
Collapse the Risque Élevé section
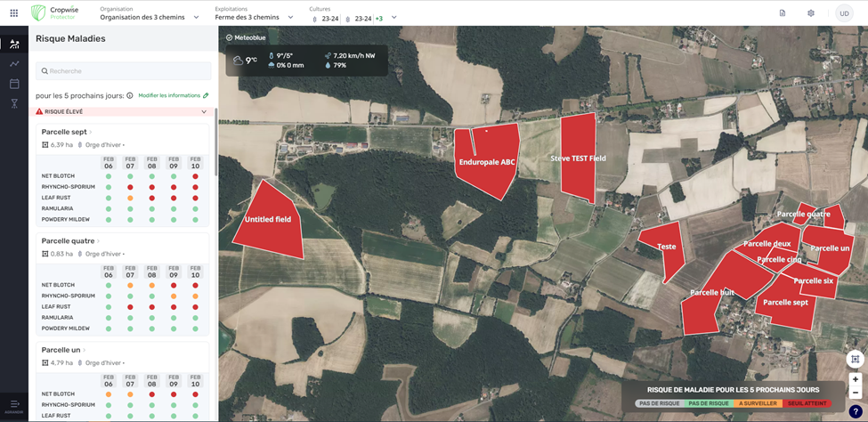(204, 112)
